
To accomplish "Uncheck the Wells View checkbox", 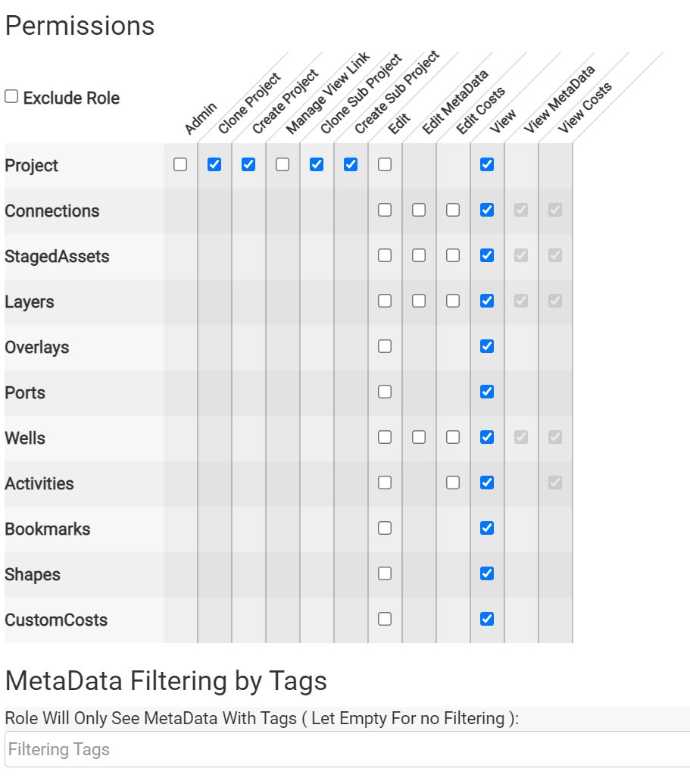I will point(487,438).
